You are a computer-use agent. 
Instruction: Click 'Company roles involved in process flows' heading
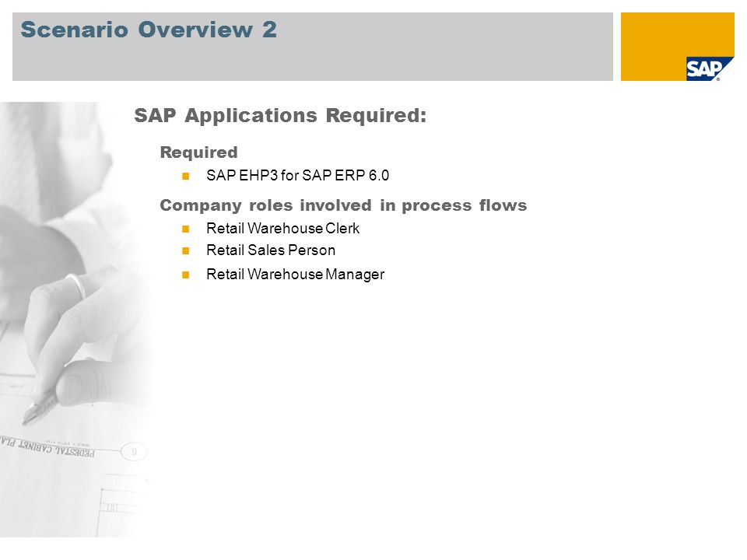343,205
